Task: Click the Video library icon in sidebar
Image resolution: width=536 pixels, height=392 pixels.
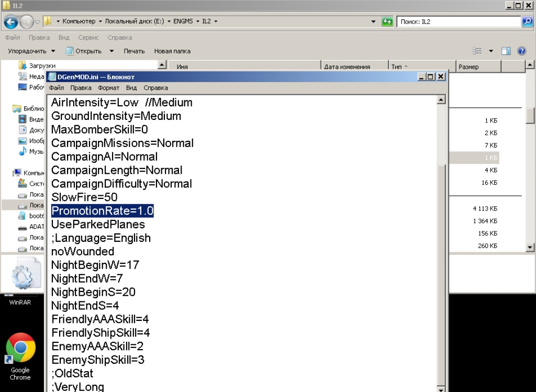Action: click(x=23, y=119)
